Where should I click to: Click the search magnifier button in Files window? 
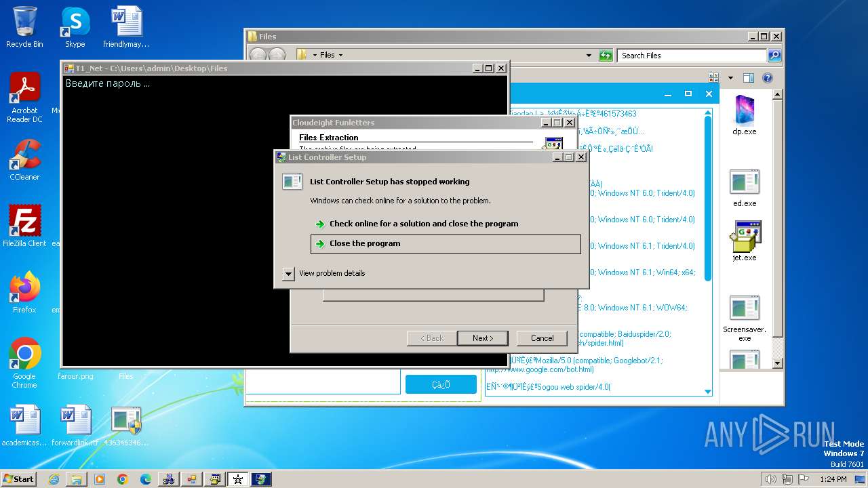[774, 56]
